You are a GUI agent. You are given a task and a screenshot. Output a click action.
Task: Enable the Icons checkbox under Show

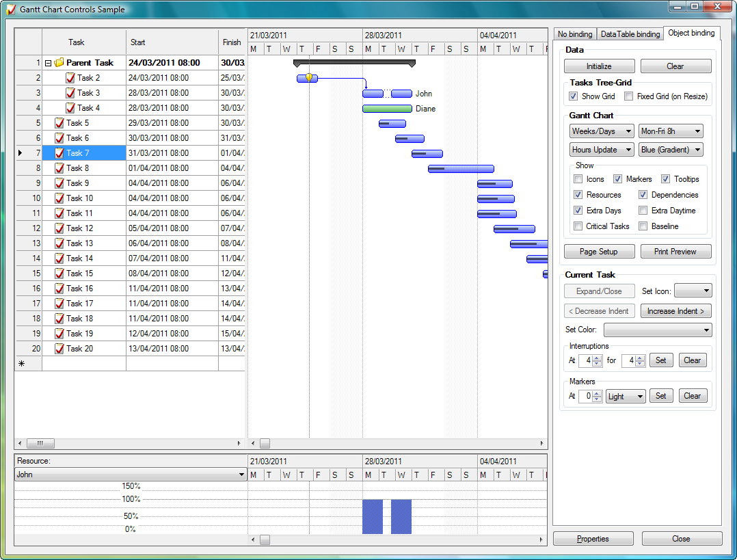coord(578,178)
